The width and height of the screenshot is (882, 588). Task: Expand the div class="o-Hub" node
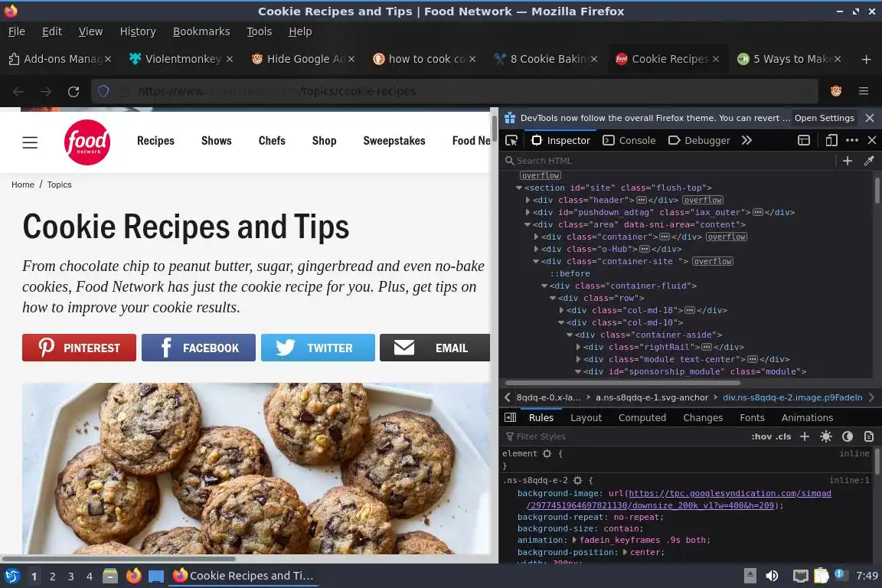[536, 249]
